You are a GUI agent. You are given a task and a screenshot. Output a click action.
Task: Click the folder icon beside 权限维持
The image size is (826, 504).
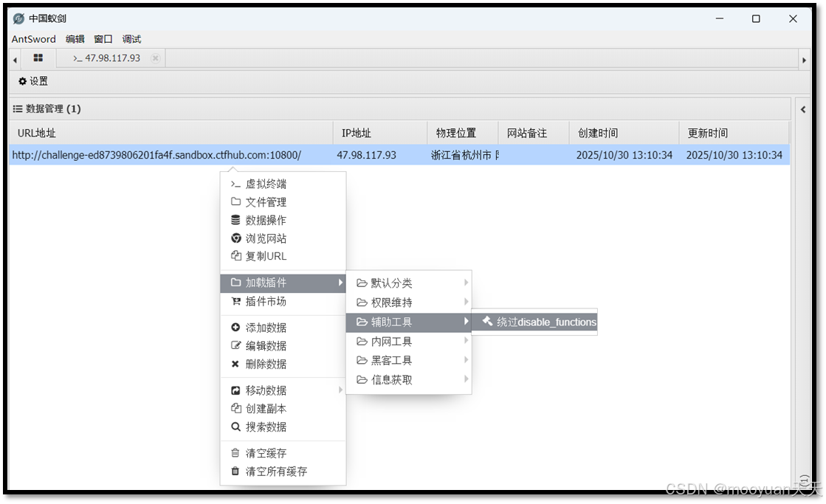362,303
